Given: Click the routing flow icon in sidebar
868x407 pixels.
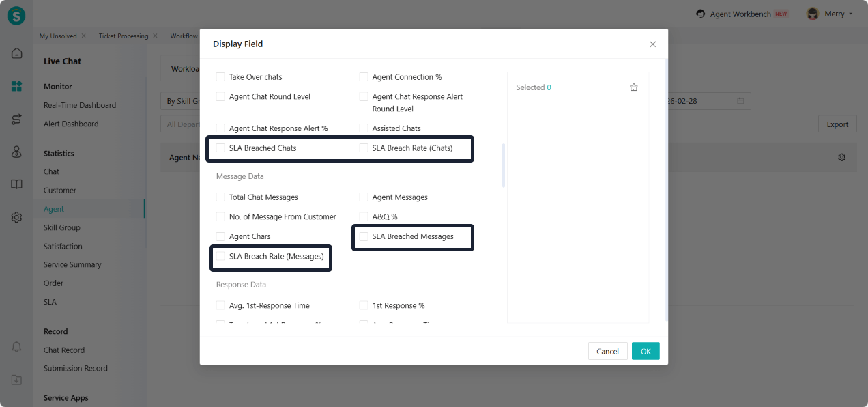Looking at the screenshot, I should (16, 120).
